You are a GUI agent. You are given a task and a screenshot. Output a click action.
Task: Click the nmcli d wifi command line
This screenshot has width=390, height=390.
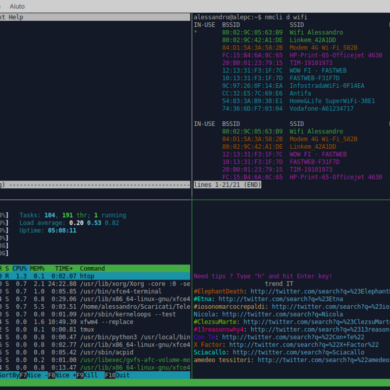251,17
